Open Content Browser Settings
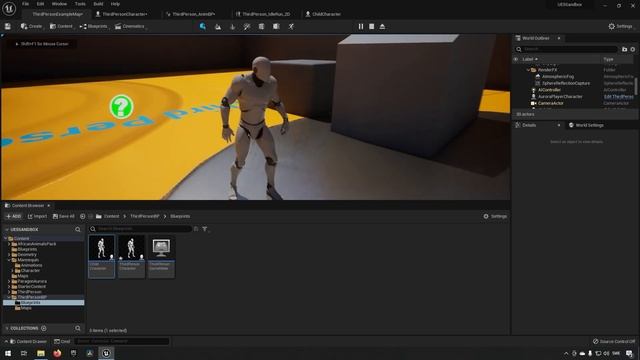The image size is (640, 360). coord(495,216)
